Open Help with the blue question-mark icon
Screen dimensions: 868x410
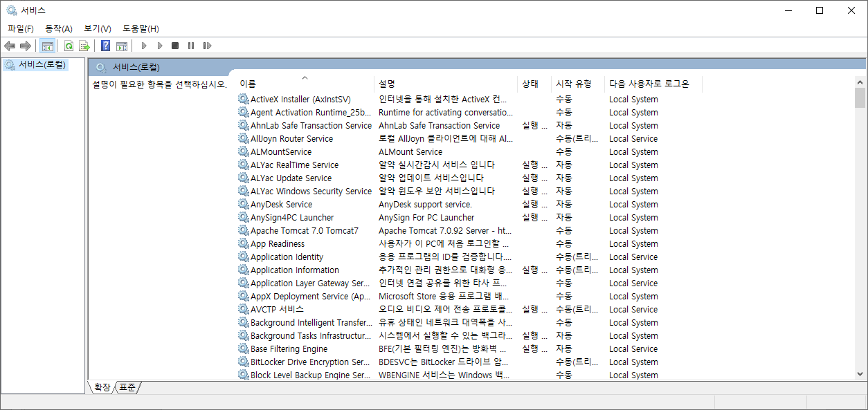click(106, 46)
